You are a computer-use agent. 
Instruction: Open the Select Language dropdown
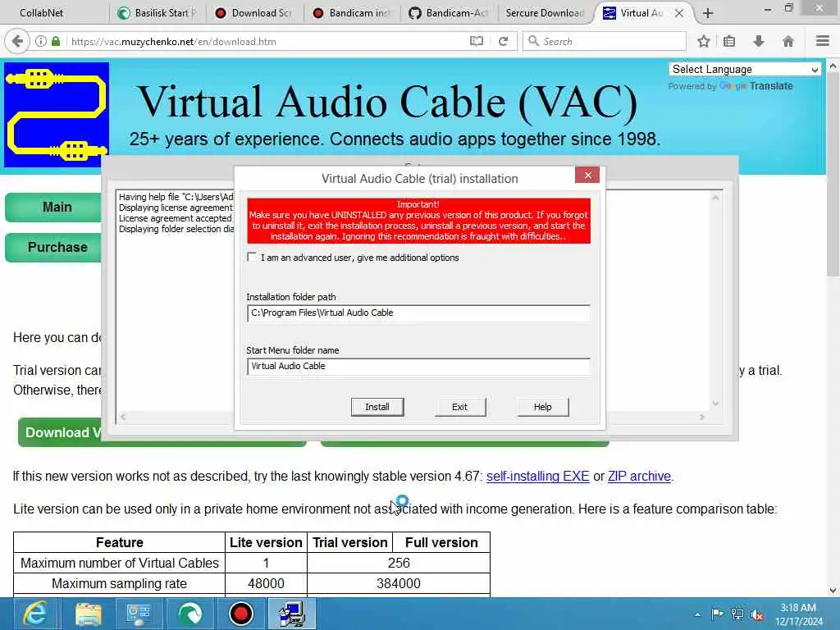click(745, 69)
